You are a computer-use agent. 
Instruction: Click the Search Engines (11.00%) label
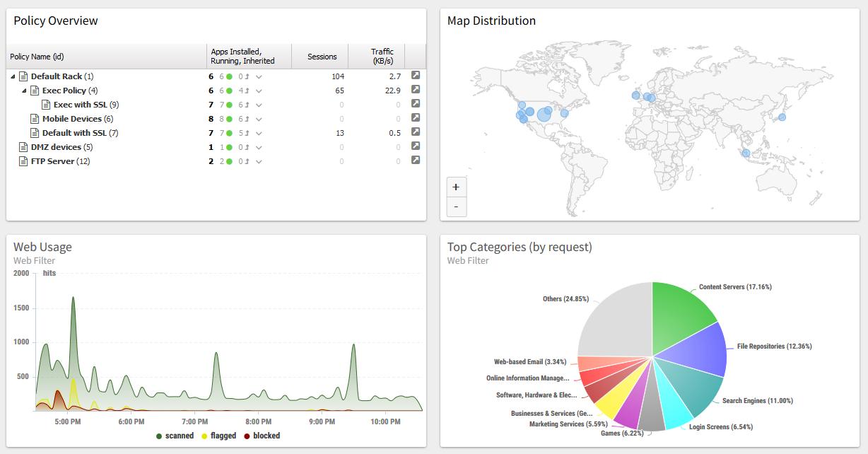[x=757, y=401]
